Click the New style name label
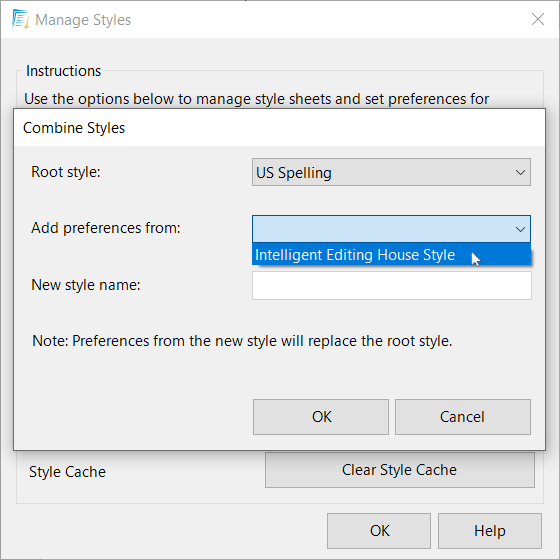Viewport: 560px width, 560px height. click(x=86, y=285)
